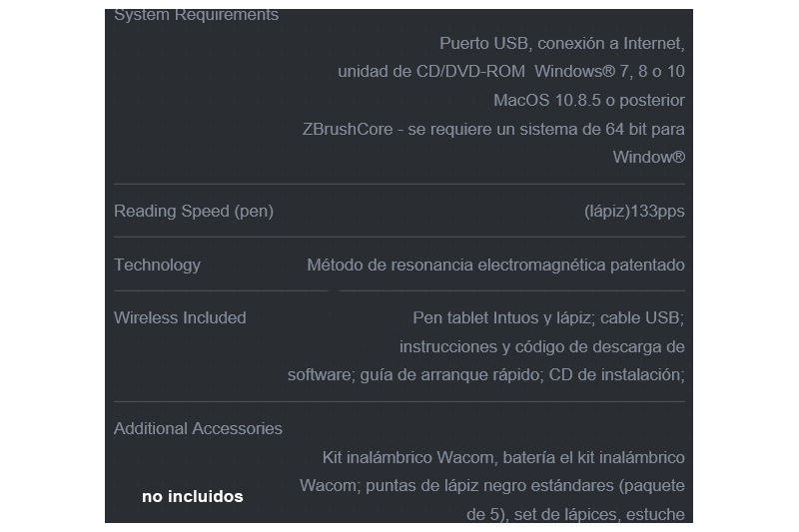Image resolution: width=799 pixels, height=532 pixels.
Task: Select the ZBrushCore 64 bit requirement line
Action: 493,129
